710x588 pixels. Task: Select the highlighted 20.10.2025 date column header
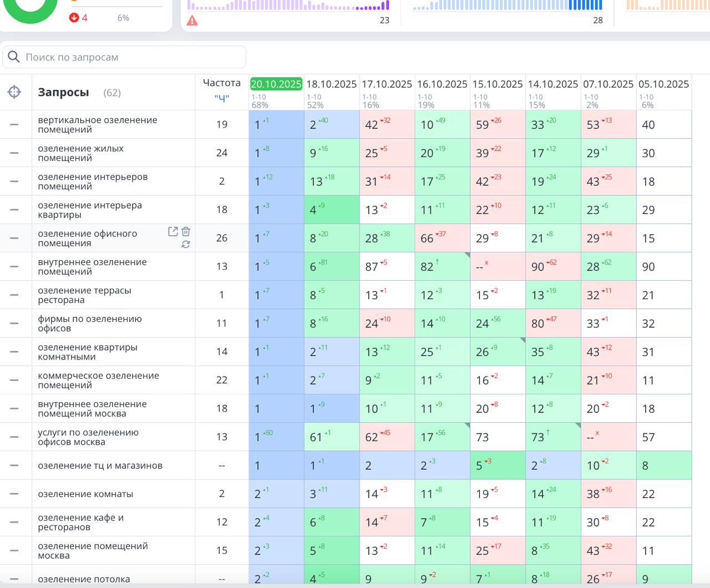click(276, 84)
